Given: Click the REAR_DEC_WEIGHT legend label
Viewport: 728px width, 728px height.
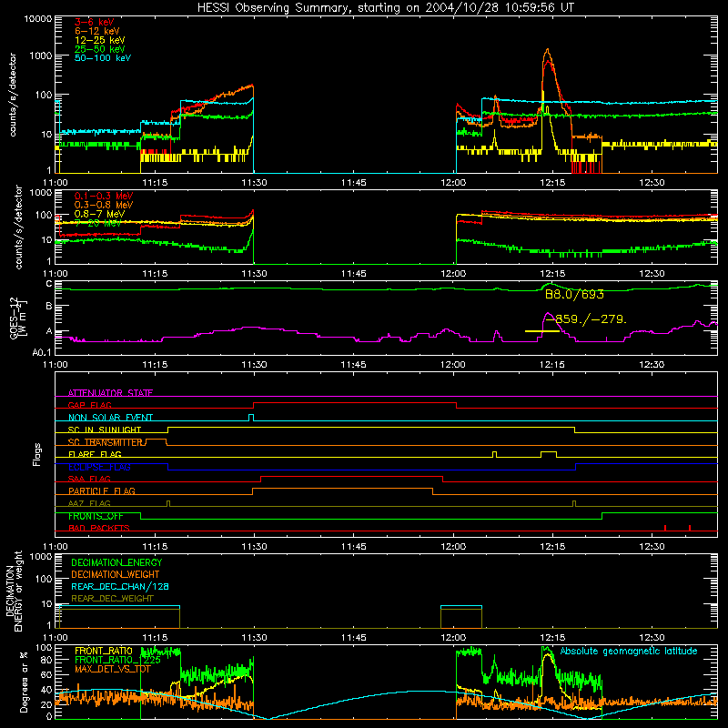Looking at the screenshot, I should [x=112, y=599].
